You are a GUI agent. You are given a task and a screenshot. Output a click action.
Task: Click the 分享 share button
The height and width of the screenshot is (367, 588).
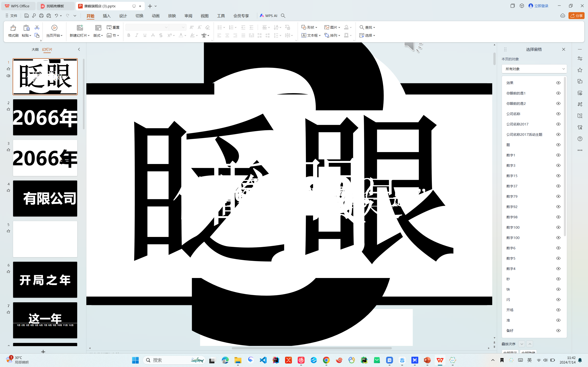577,16
